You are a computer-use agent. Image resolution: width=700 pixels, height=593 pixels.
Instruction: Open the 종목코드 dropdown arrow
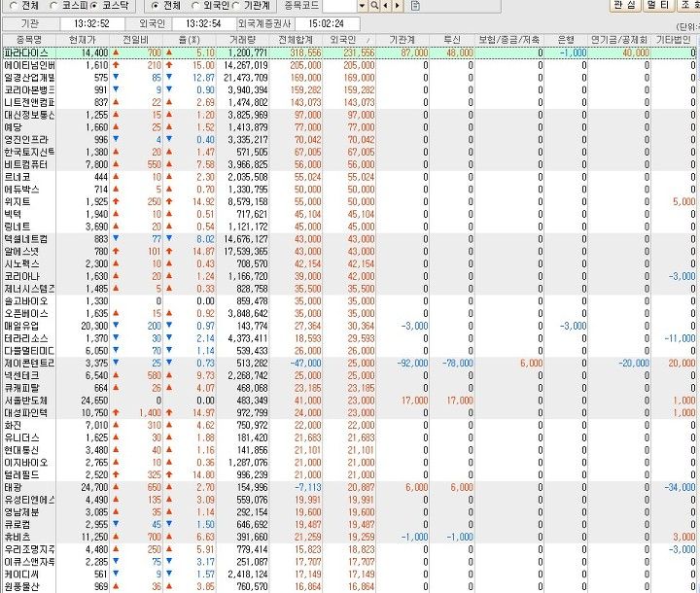[x=362, y=6]
